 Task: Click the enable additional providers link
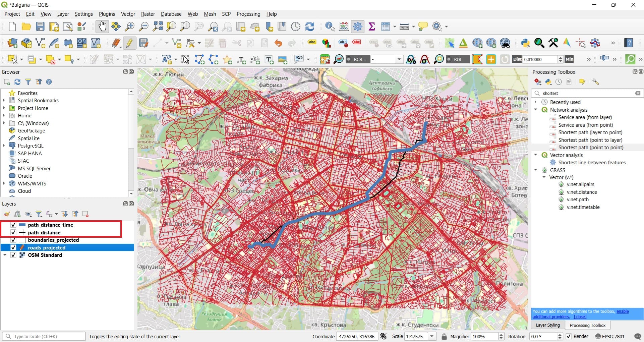click(x=581, y=314)
